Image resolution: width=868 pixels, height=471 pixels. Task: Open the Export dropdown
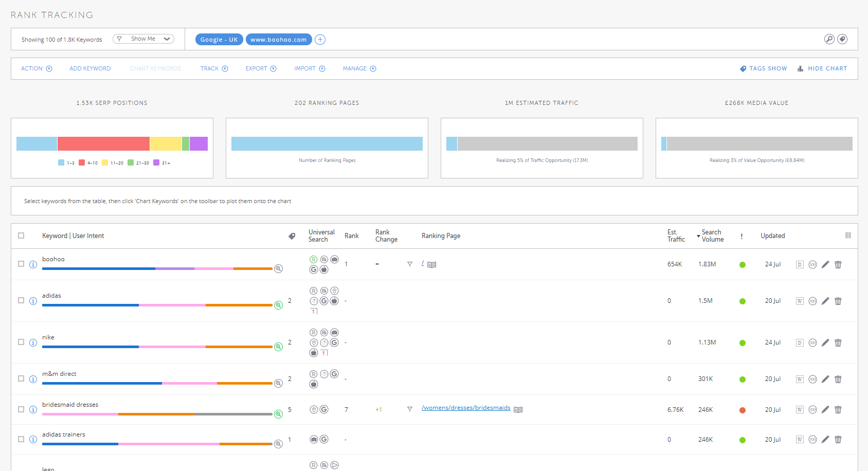pyautogui.click(x=261, y=68)
